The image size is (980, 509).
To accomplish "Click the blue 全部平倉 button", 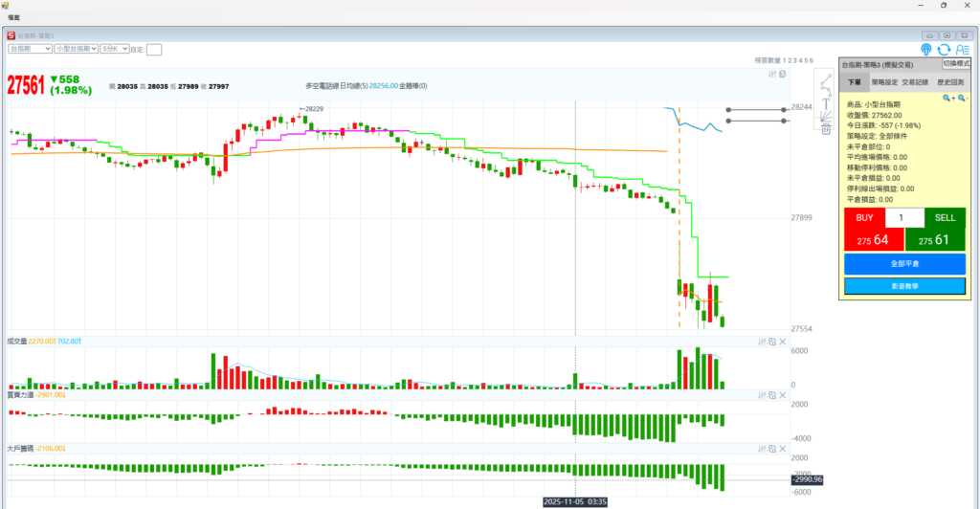I will [x=904, y=263].
